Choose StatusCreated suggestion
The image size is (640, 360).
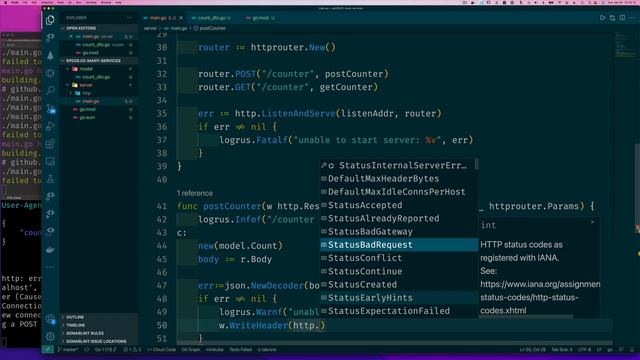pyautogui.click(x=399, y=284)
